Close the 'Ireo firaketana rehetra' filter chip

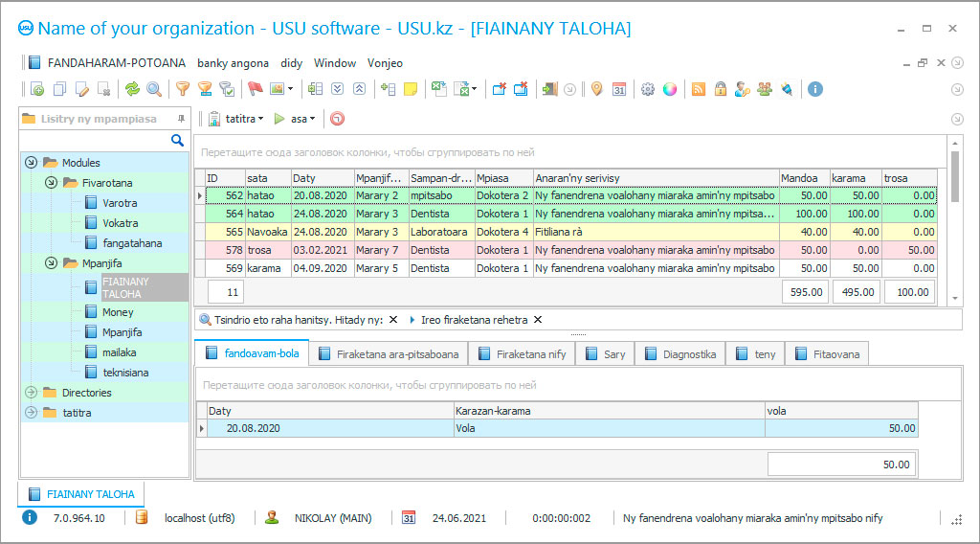(x=538, y=320)
